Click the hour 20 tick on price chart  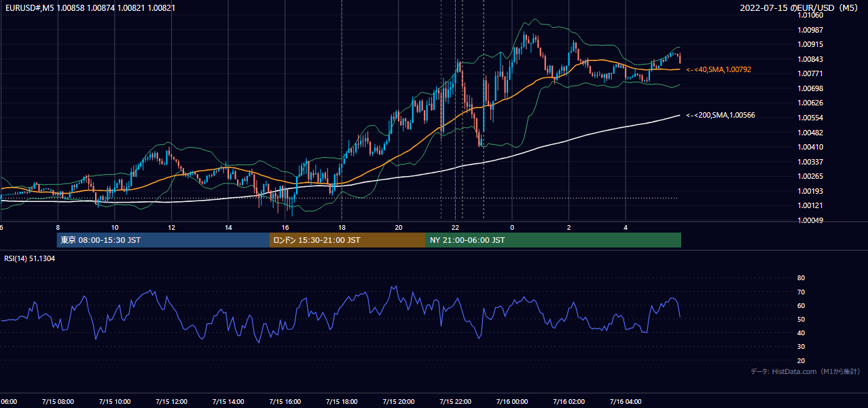[399, 227]
